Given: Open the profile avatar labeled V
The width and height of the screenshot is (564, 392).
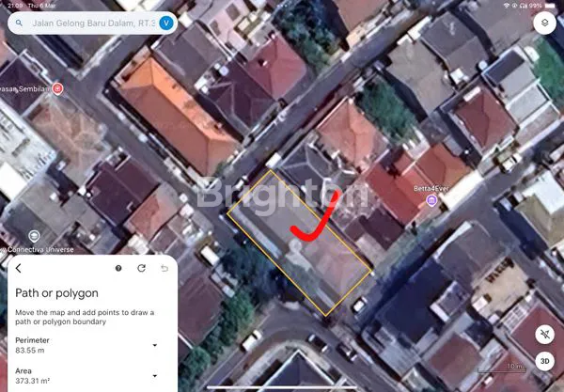Looking at the screenshot, I should tap(165, 23).
